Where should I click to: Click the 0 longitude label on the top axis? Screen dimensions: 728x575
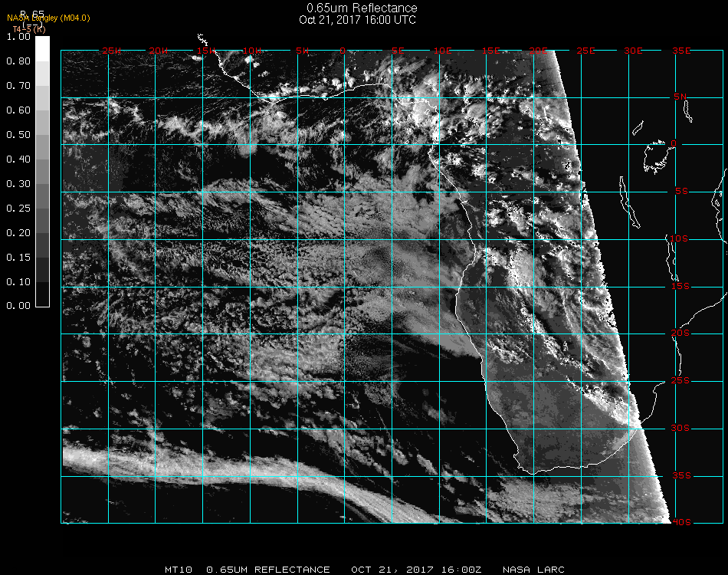point(343,51)
